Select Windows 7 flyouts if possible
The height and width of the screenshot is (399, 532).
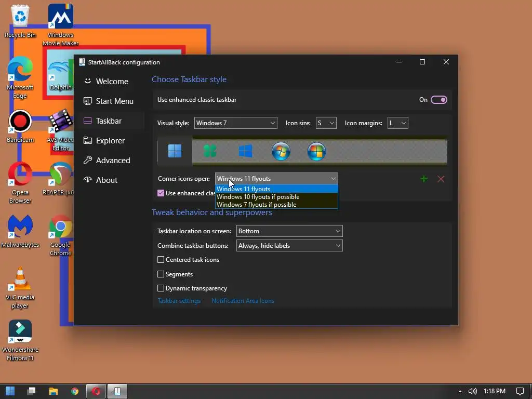point(276,205)
